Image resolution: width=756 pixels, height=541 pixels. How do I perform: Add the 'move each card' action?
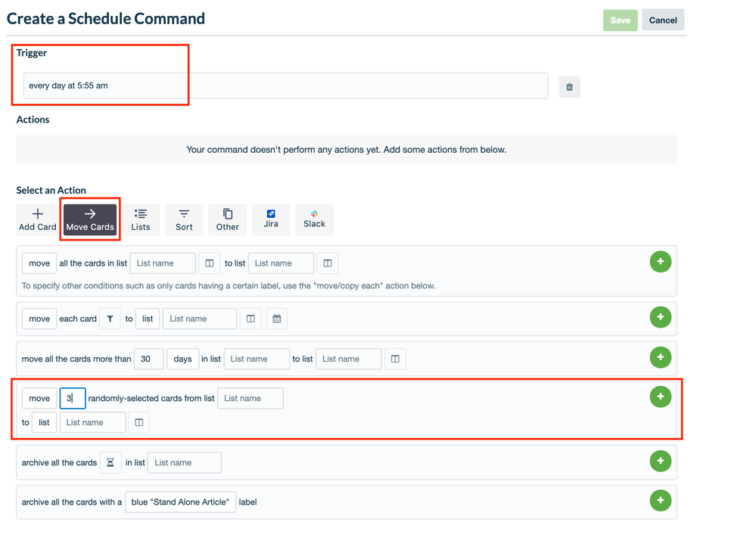tap(661, 317)
